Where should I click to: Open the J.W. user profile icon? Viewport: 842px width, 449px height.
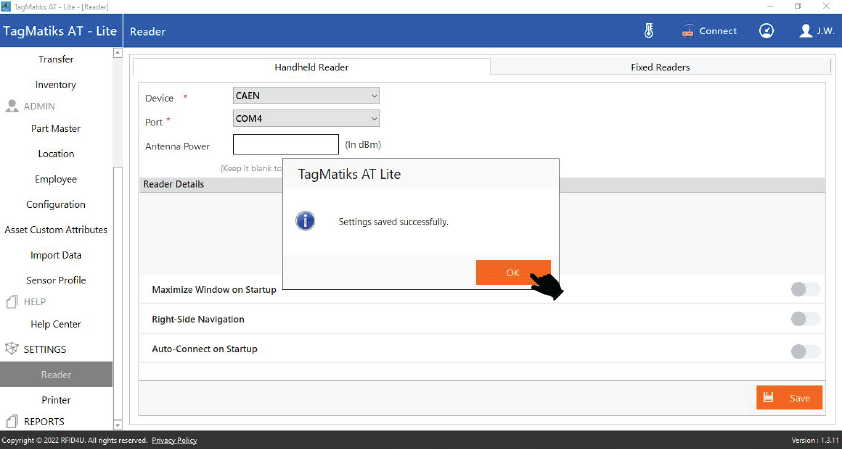806,31
